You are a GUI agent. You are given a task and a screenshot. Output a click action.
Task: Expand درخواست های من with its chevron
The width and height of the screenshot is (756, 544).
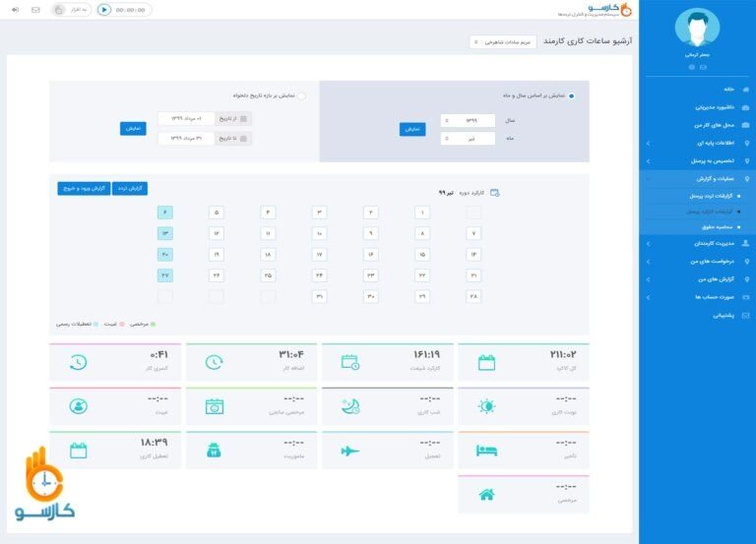[648, 262]
